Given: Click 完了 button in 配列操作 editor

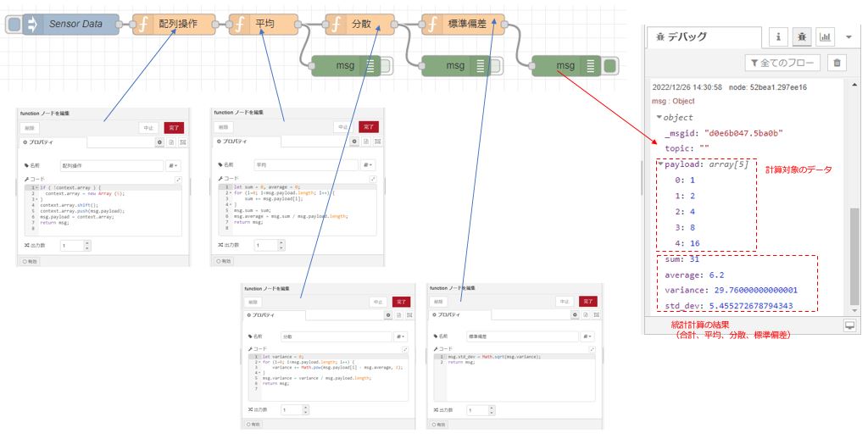Looking at the screenshot, I should [x=173, y=127].
